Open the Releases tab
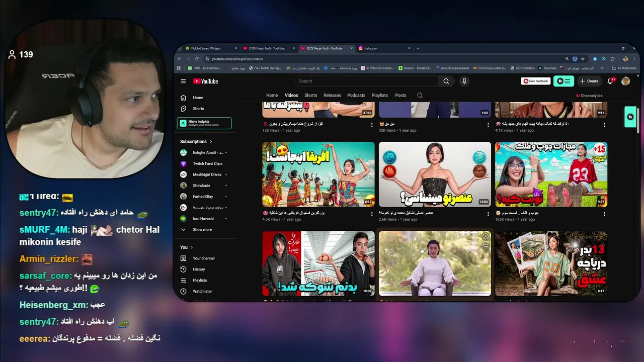Image resolution: width=644 pixels, height=362 pixels. tap(332, 96)
